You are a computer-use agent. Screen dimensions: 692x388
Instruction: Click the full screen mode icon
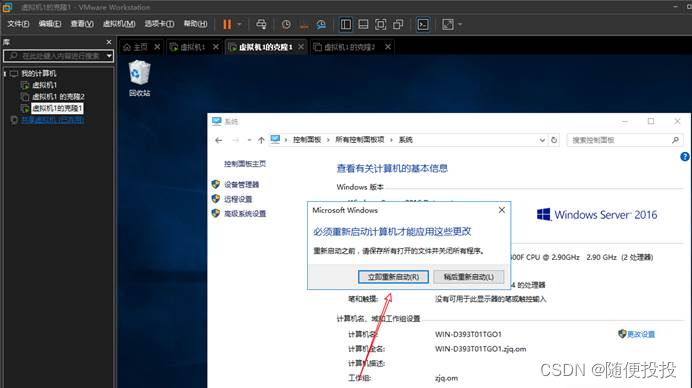click(380, 24)
